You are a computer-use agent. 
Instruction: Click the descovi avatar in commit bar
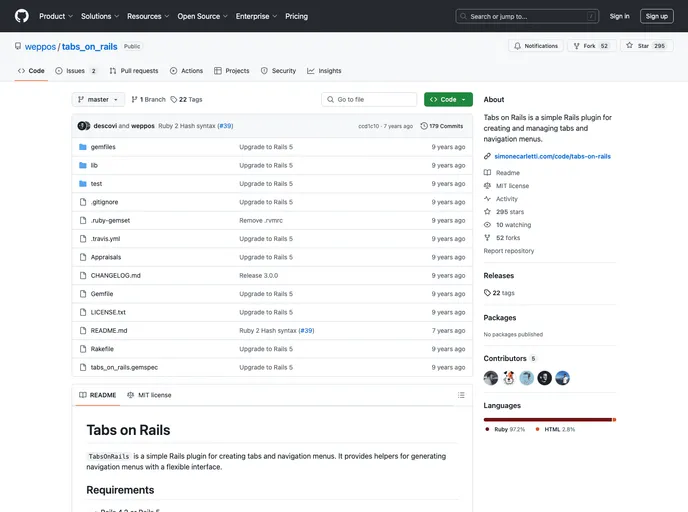point(81,126)
